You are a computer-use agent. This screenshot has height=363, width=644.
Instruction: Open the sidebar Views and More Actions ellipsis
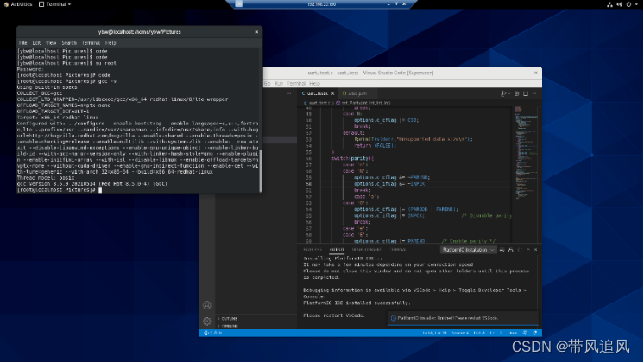289,93
